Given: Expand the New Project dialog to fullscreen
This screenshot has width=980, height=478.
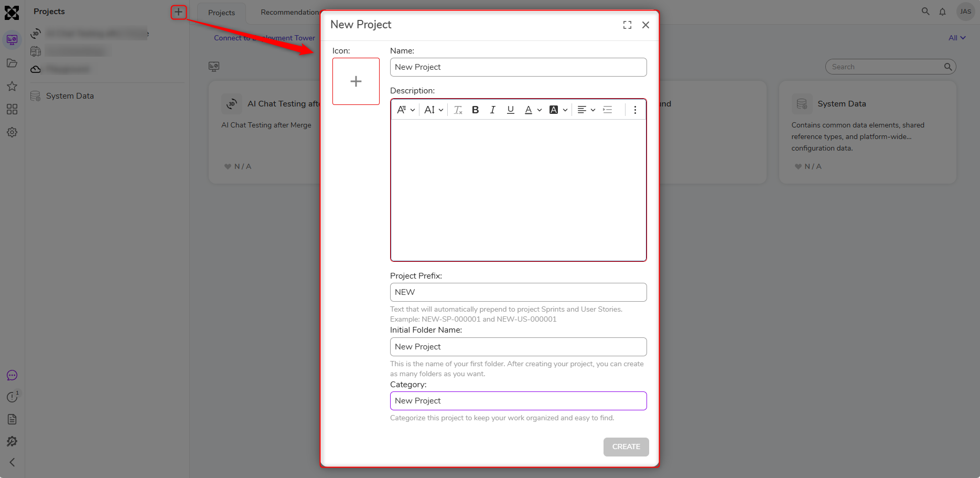Looking at the screenshot, I should point(627,25).
